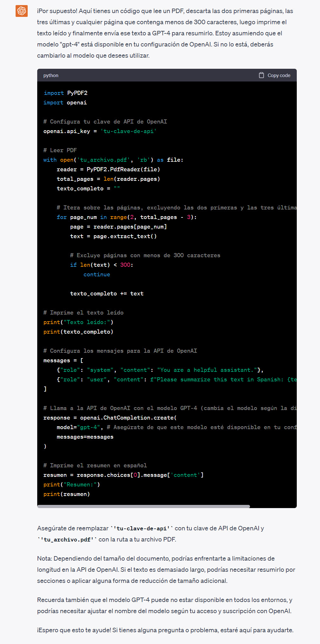
Task: Click the ChatGPT logo avatar
Action: [22, 11]
